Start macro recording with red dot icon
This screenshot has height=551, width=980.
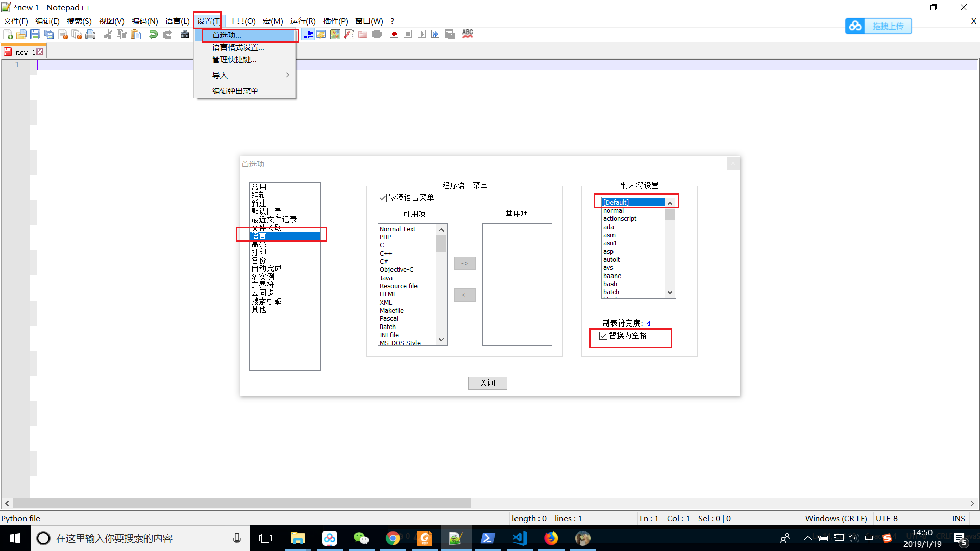pos(394,34)
